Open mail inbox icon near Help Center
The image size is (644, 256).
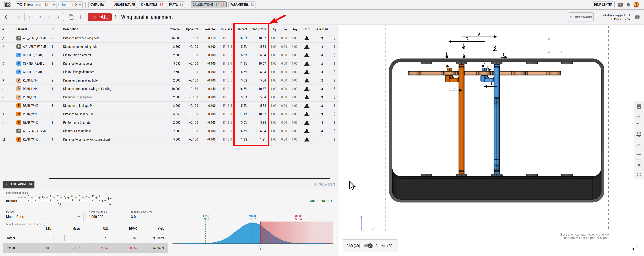620,4
